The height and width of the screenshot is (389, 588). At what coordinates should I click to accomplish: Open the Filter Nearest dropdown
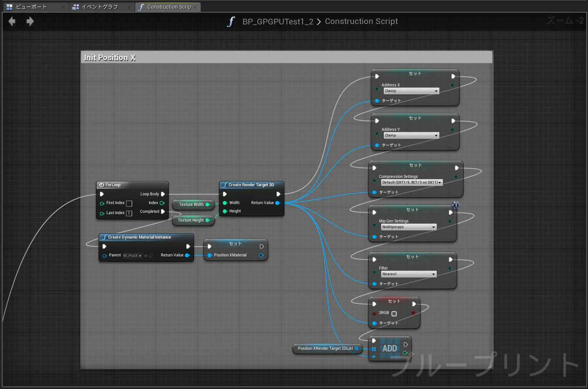pyautogui.click(x=409, y=274)
